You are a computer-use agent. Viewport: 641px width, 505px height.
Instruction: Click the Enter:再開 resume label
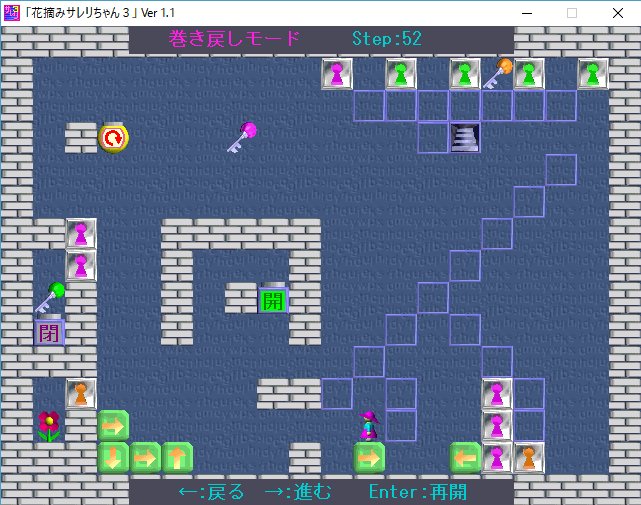point(417,492)
